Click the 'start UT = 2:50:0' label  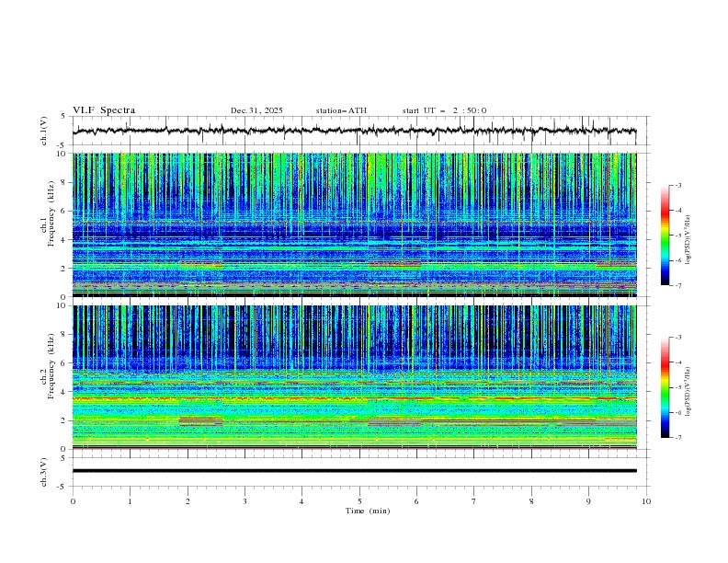click(444, 110)
